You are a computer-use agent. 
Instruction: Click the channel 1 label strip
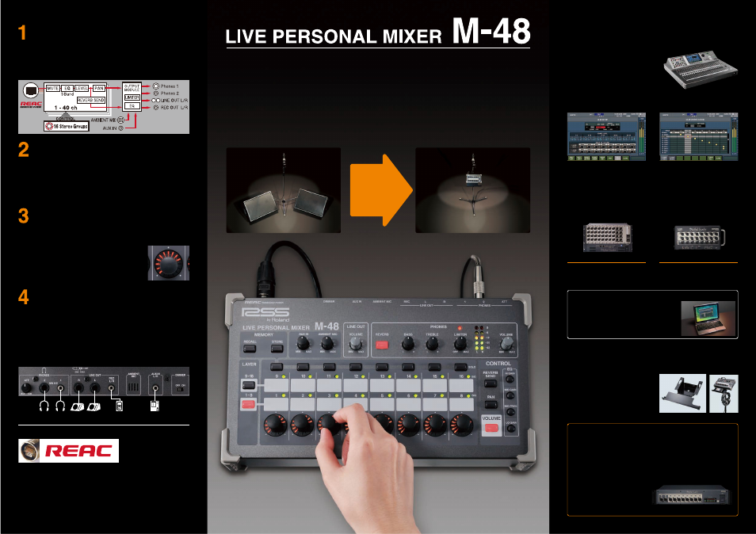click(x=277, y=404)
